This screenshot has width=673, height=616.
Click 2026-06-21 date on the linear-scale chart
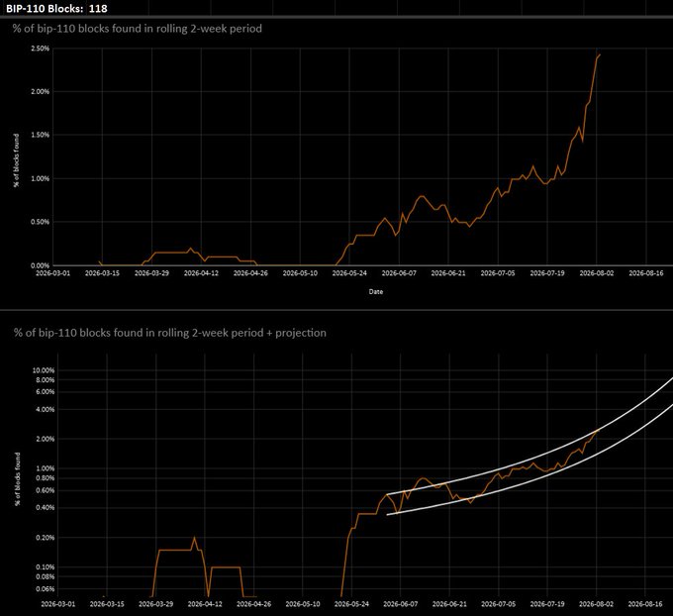(x=448, y=273)
